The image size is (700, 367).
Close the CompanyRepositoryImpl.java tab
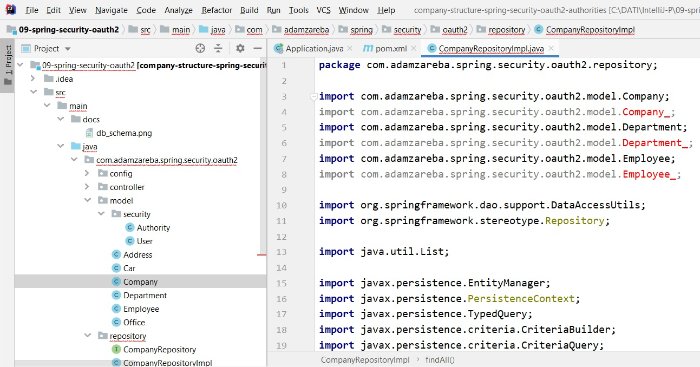click(x=551, y=48)
